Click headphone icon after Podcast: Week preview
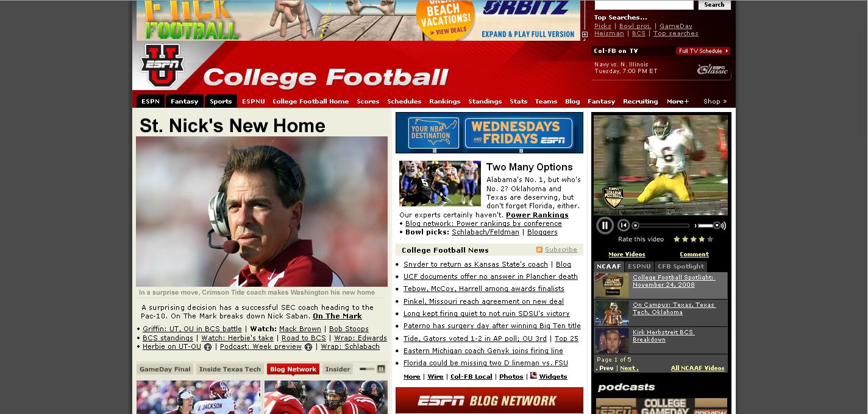 308,347
